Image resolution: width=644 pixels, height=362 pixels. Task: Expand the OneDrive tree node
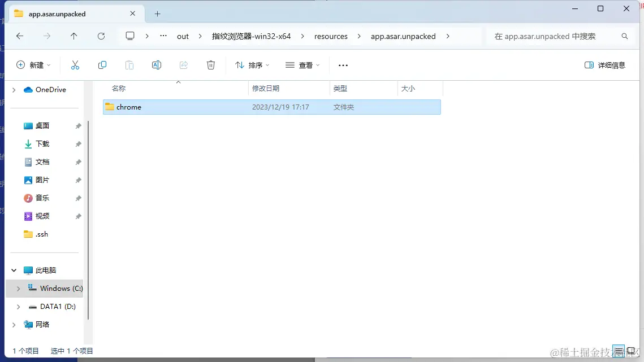tap(14, 90)
